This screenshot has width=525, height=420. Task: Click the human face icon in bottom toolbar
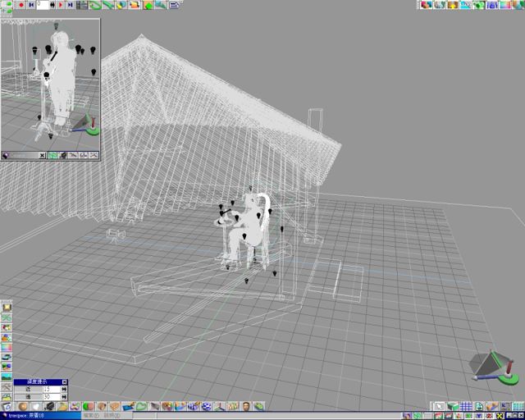click(x=245, y=406)
